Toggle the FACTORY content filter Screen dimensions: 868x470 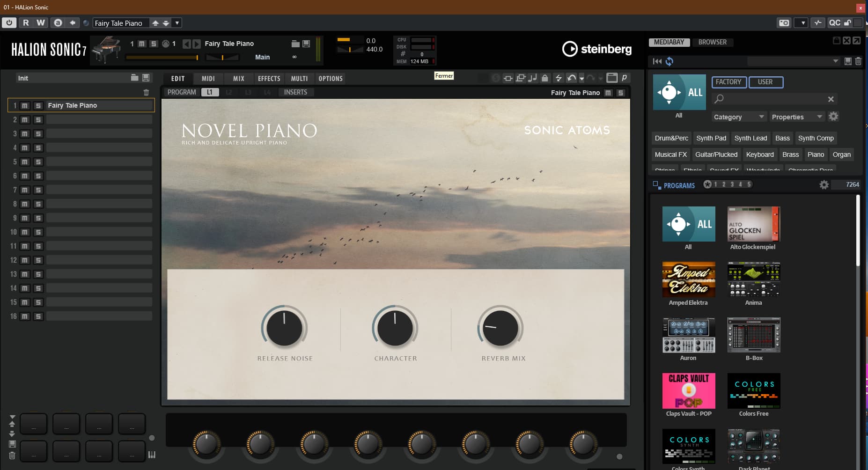(728, 82)
